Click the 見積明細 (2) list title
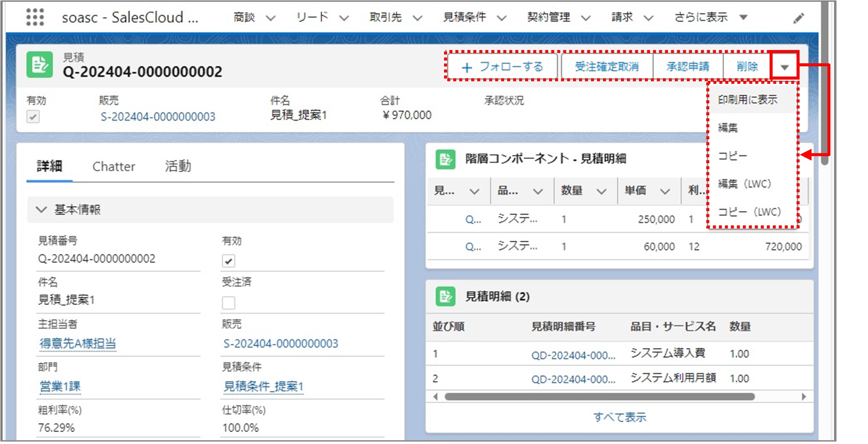868x444 pixels. [x=498, y=296]
